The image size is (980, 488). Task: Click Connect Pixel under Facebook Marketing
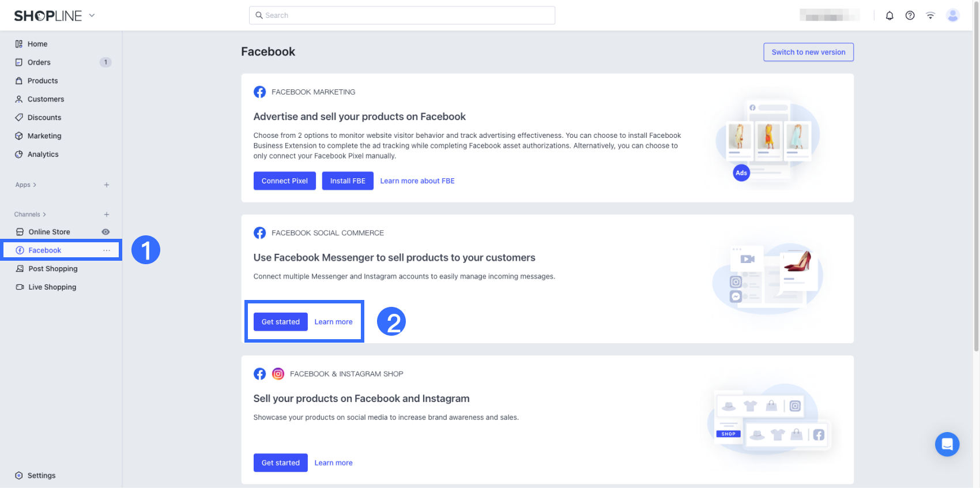(284, 181)
